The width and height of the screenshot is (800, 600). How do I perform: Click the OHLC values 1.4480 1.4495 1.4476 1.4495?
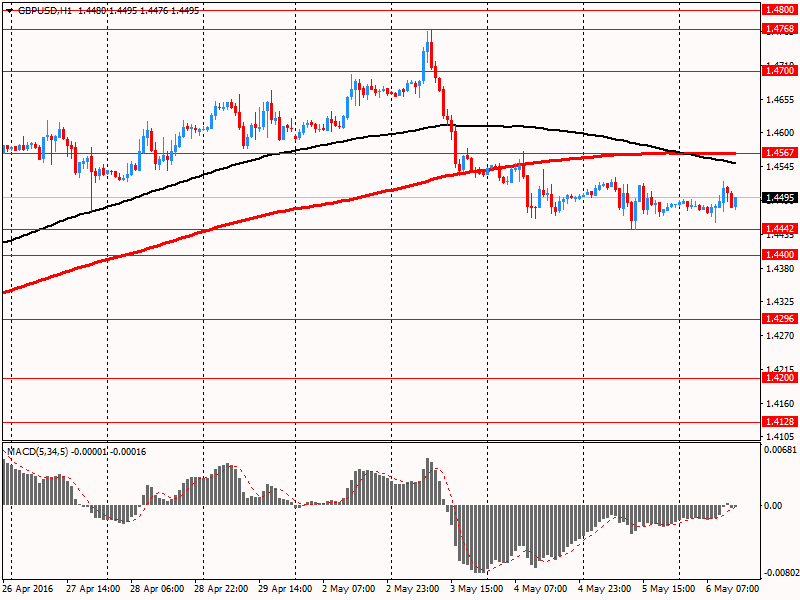(x=138, y=10)
